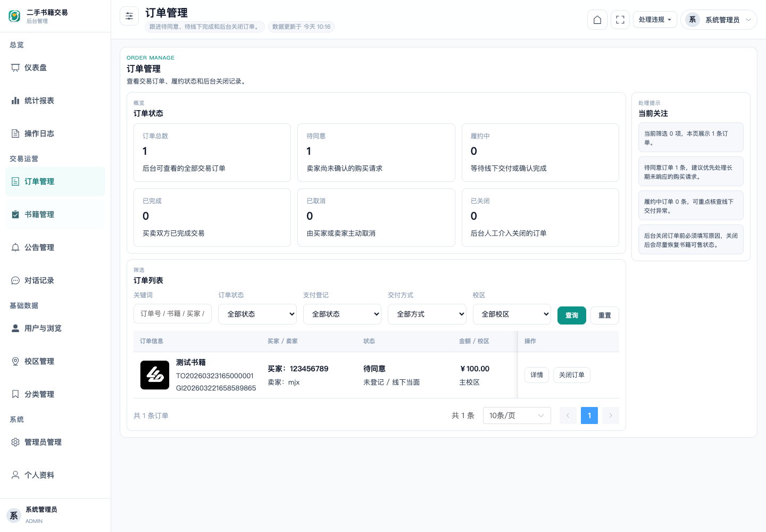Click 关闭订单 for the test order
This screenshot has width=766, height=532.
pyautogui.click(x=572, y=375)
